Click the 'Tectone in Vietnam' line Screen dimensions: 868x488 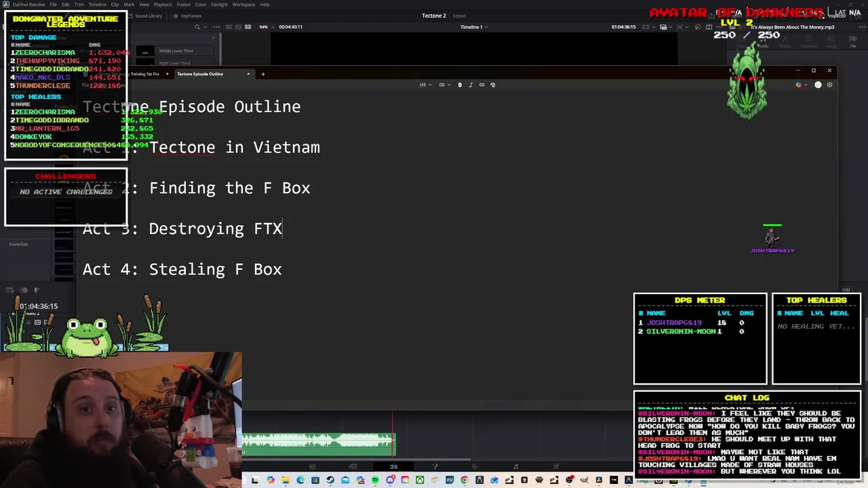coord(235,147)
